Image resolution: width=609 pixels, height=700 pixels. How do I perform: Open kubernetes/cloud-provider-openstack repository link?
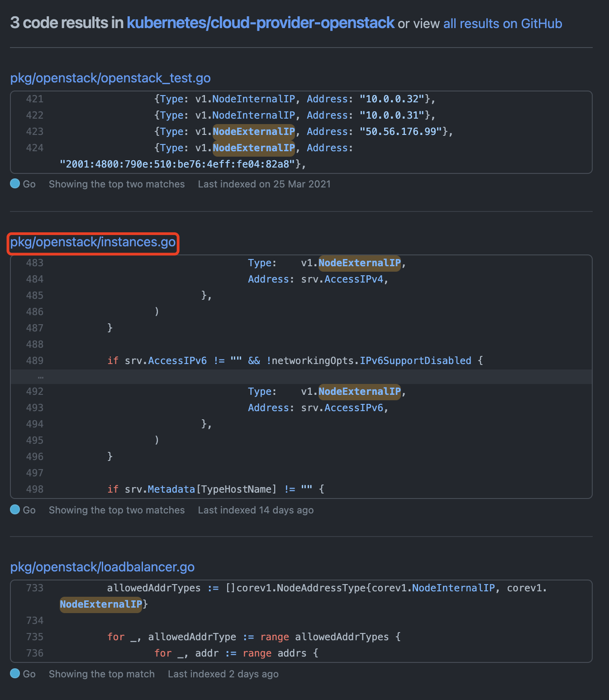coord(261,23)
